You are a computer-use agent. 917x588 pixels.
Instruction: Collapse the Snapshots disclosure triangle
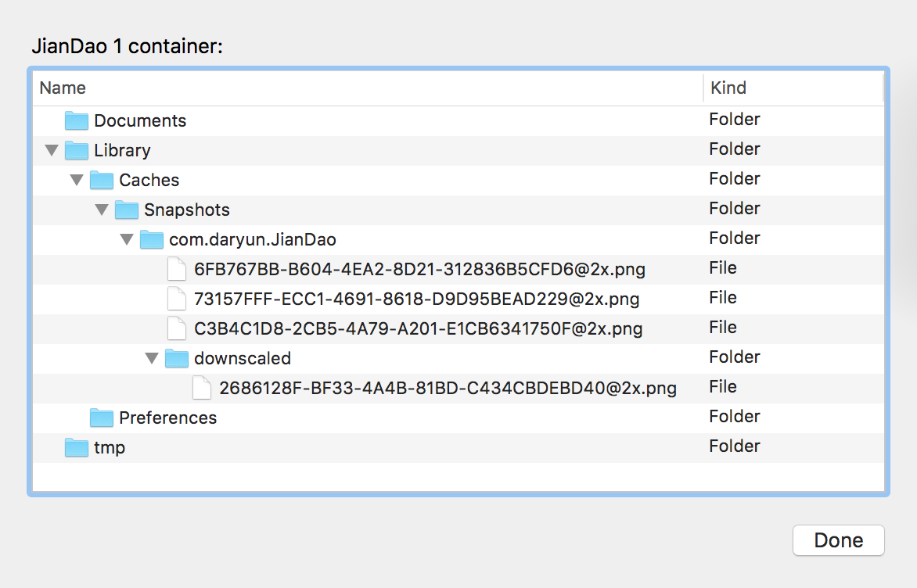[102, 210]
